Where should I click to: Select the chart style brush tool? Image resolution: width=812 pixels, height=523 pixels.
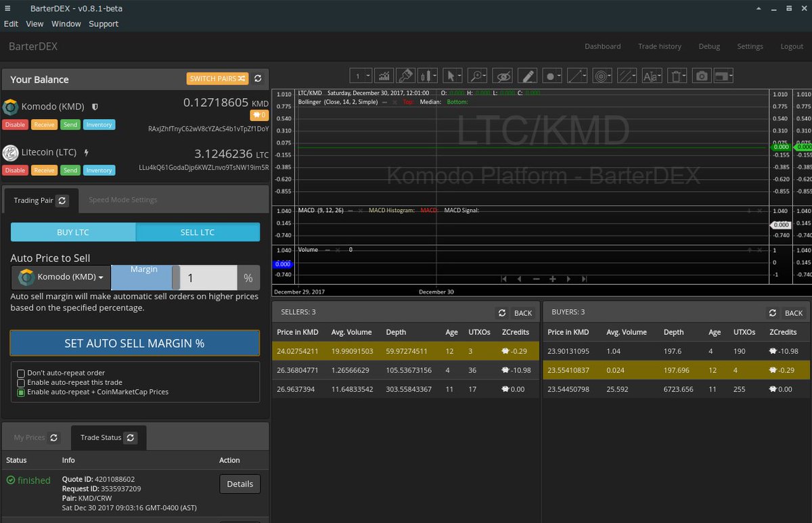(405, 76)
